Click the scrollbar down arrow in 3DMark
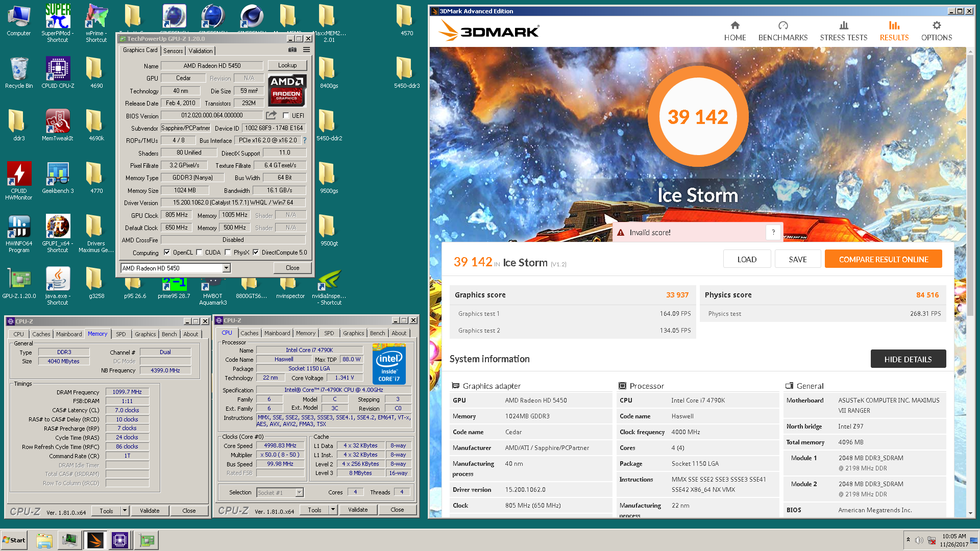The image size is (980, 551). tap(970, 513)
